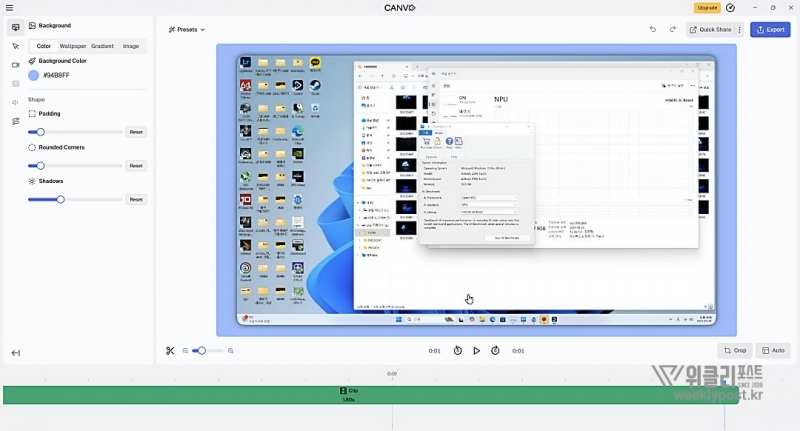This screenshot has height=431, width=800.
Task: Open the camera settings sidebar icon
Action: (x=15, y=65)
